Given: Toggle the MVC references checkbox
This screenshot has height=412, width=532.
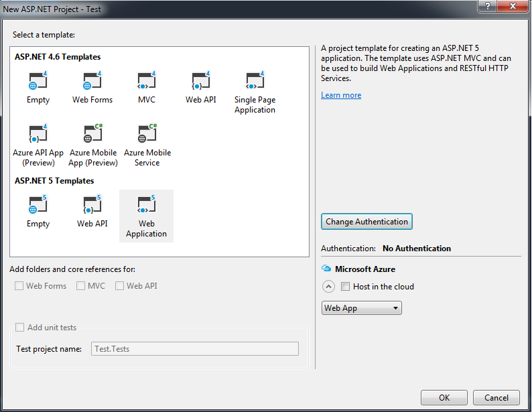Looking at the screenshot, I should (x=80, y=286).
